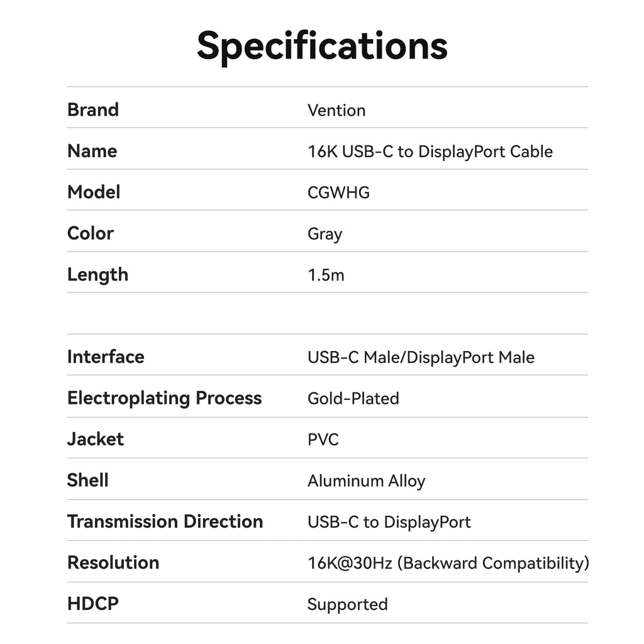This screenshot has height=644, width=644.
Task: Click the Name row label
Action: [x=92, y=151]
